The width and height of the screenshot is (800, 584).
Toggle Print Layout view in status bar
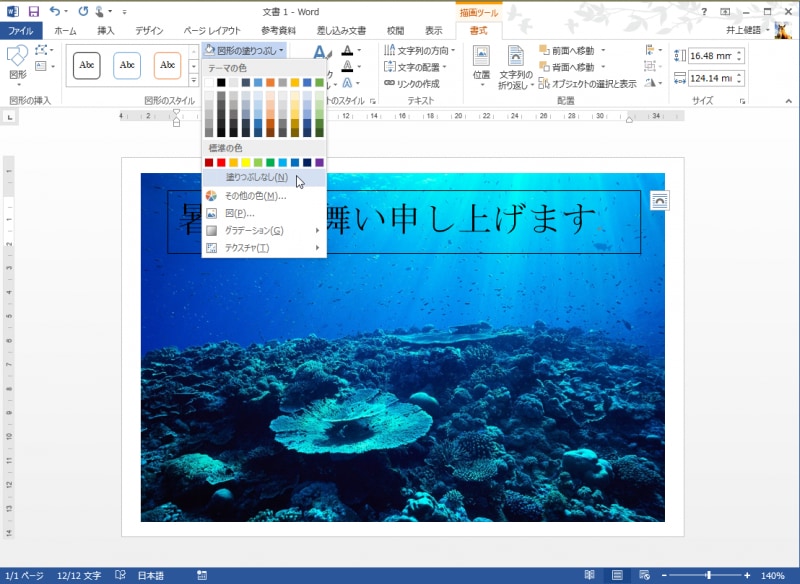point(617,575)
